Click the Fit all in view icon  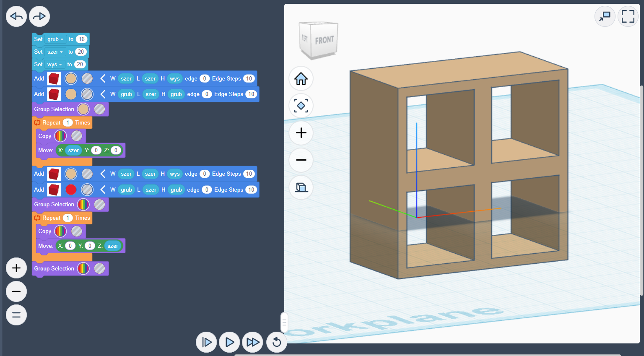pos(301,106)
